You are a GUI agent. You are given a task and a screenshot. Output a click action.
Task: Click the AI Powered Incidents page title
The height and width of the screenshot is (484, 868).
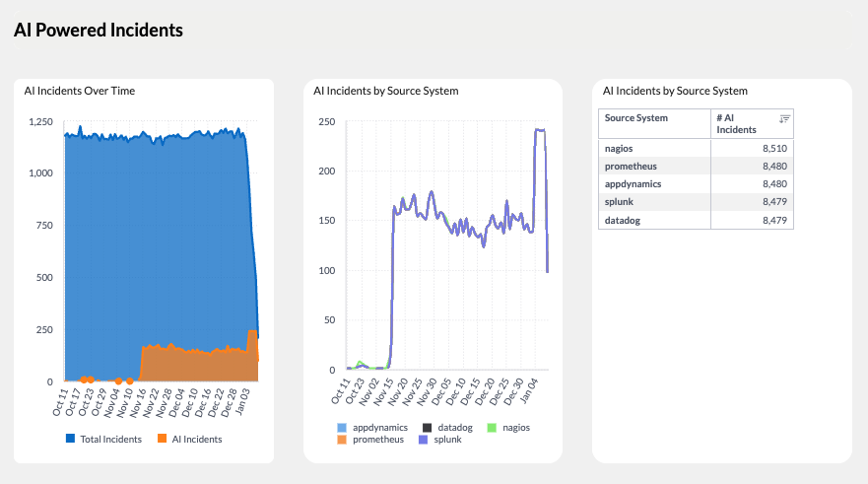tap(98, 30)
